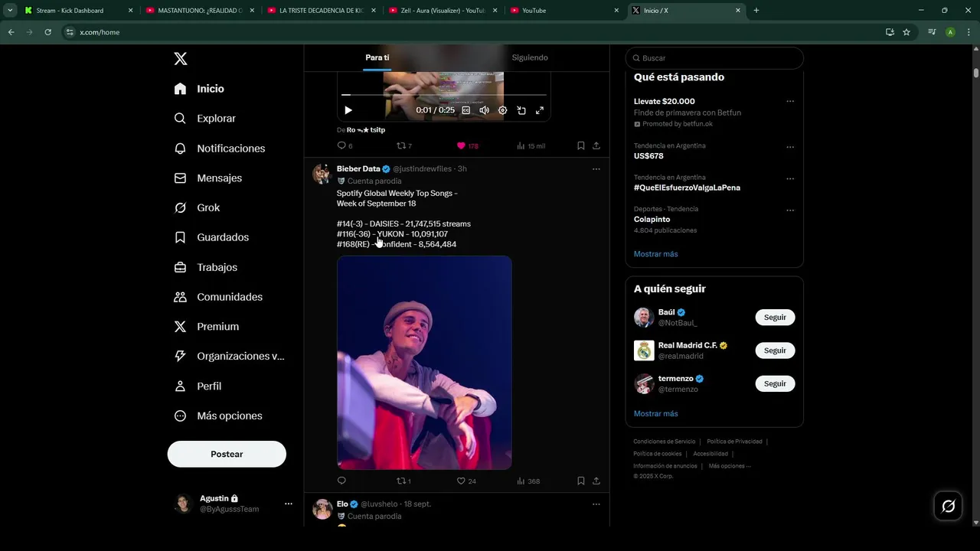Enter video fullscreen mode
Viewport: 980px width, 551px height.
[x=540, y=110]
